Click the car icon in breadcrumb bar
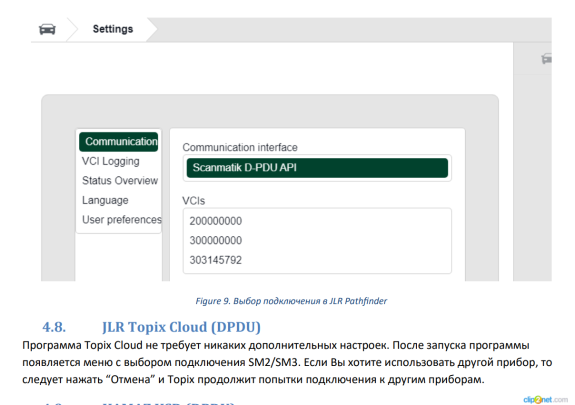Screen dimensions: 575x405 [47, 29]
